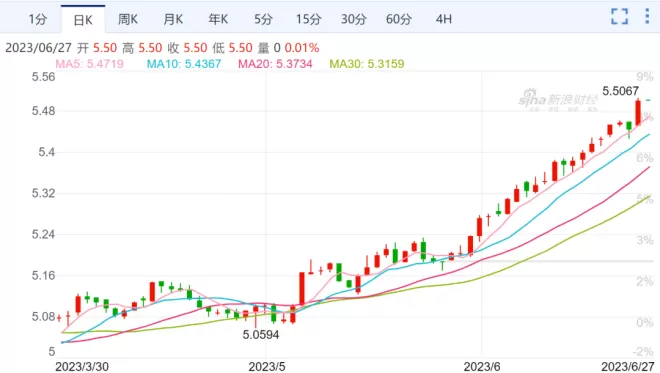Click the 5.5067 high price marker
Screen dimensions: 660x373
pyautogui.click(x=620, y=91)
